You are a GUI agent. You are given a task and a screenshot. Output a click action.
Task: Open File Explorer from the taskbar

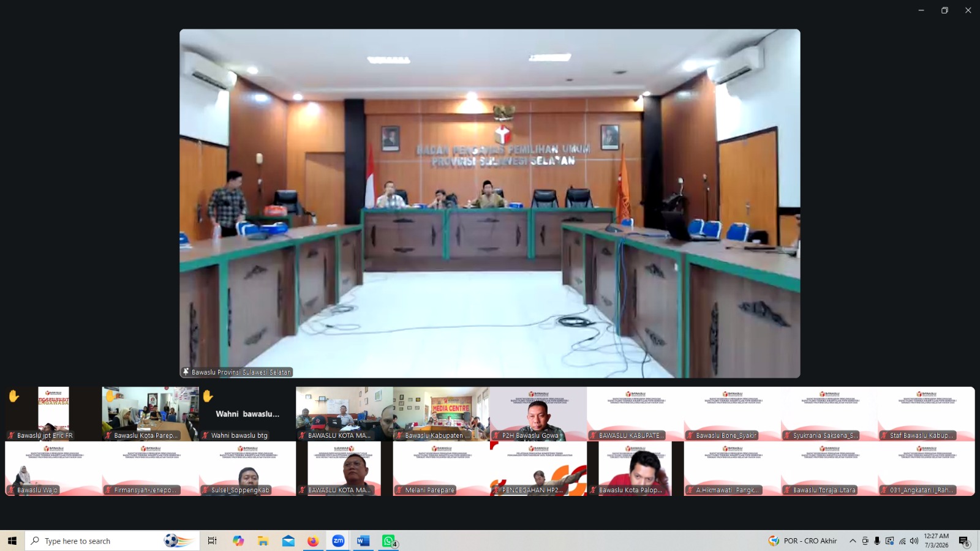263,541
